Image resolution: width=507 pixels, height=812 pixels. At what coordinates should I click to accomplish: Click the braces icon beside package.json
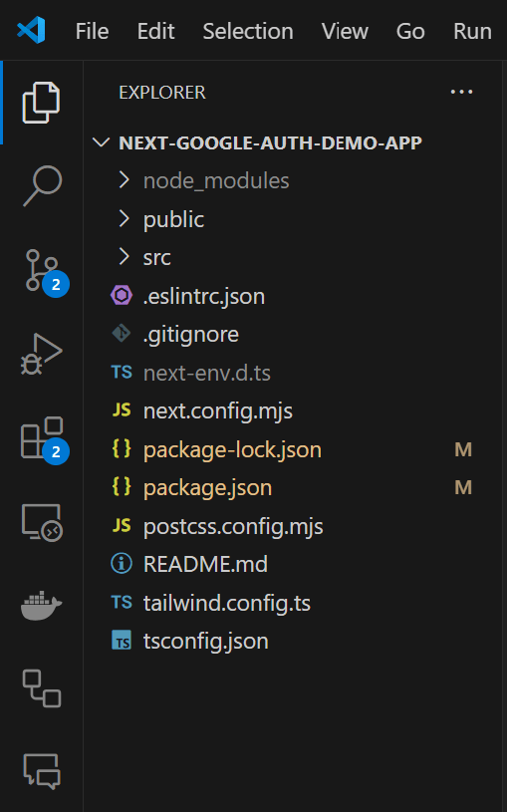pos(122,487)
